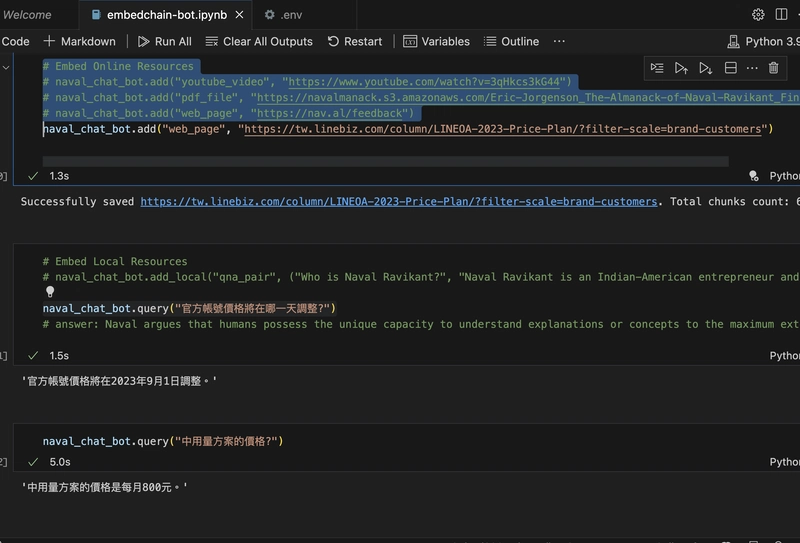
Task: Execute cell and below from cell toolbar
Action: [x=706, y=68]
